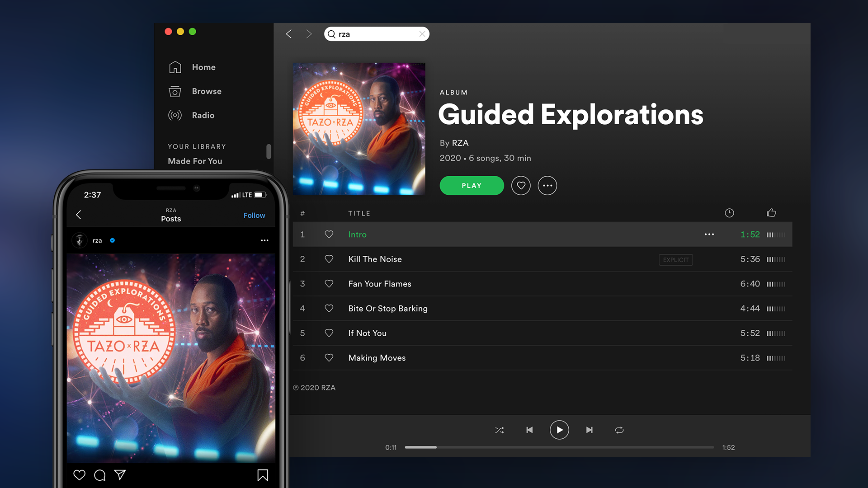The width and height of the screenshot is (868, 488).
Task: Like the If Not You track
Action: tap(329, 333)
